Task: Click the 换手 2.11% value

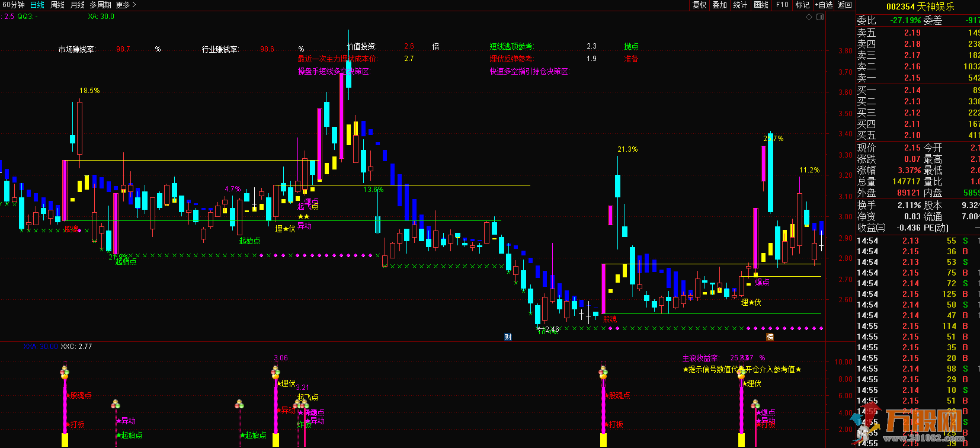Action: coord(909,205)
